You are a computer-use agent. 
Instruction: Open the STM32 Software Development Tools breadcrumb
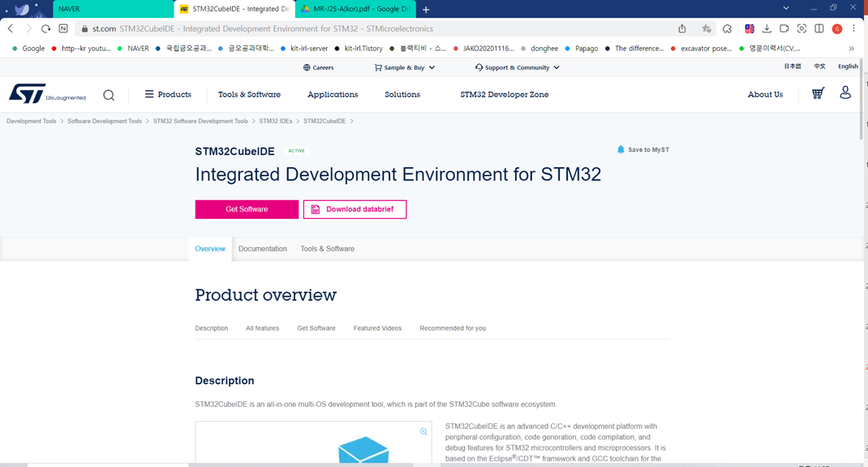pos(200,121)
